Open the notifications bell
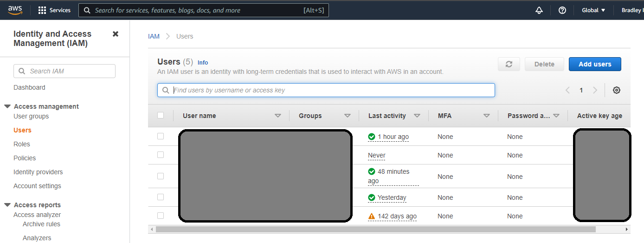644x243 pixels. [539, 10]
